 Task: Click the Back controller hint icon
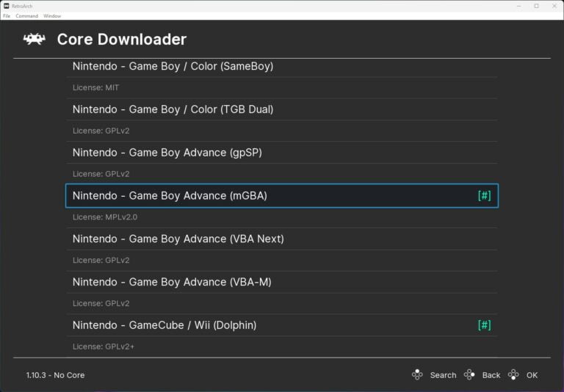coord(469,374)
